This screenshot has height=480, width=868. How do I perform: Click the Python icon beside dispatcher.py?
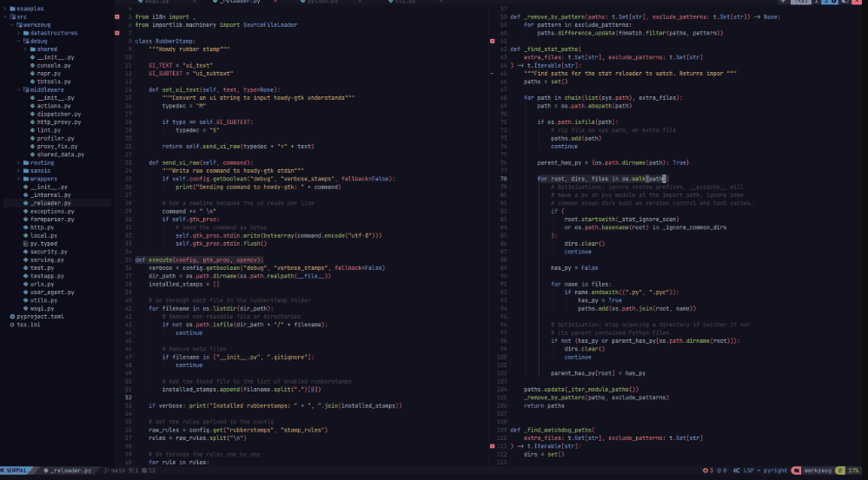pos(33,114)
